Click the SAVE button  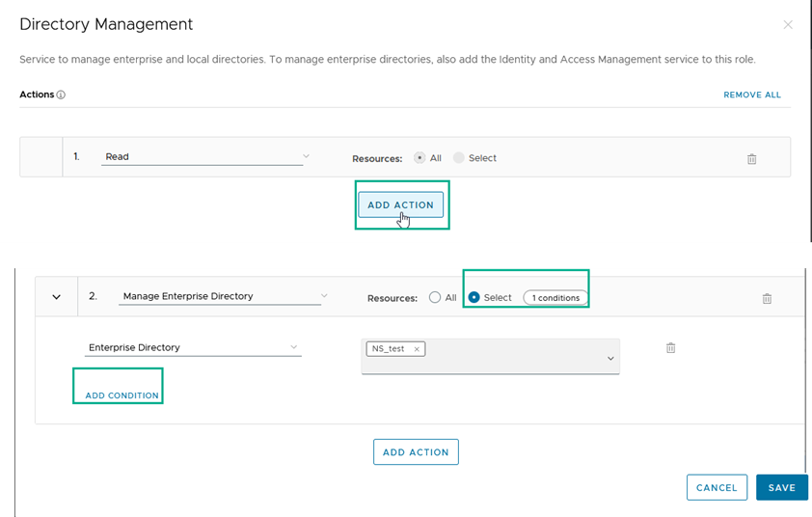[781, 487]
